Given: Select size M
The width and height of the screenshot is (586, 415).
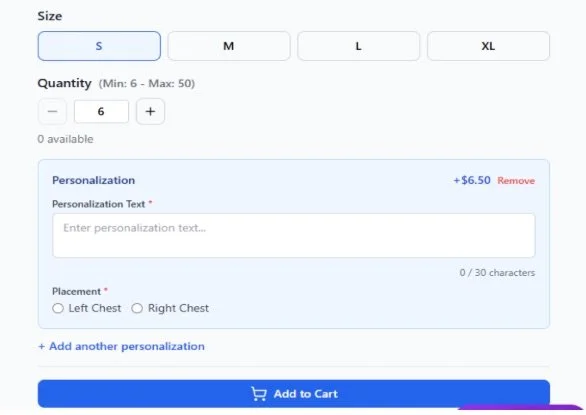Looking at the screenshot, I should (229, 46).
